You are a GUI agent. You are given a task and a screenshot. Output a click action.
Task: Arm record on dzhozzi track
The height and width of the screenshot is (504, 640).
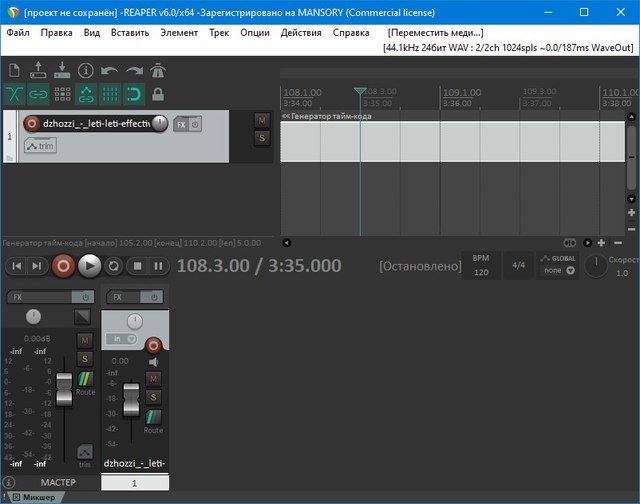coord(32,124)
